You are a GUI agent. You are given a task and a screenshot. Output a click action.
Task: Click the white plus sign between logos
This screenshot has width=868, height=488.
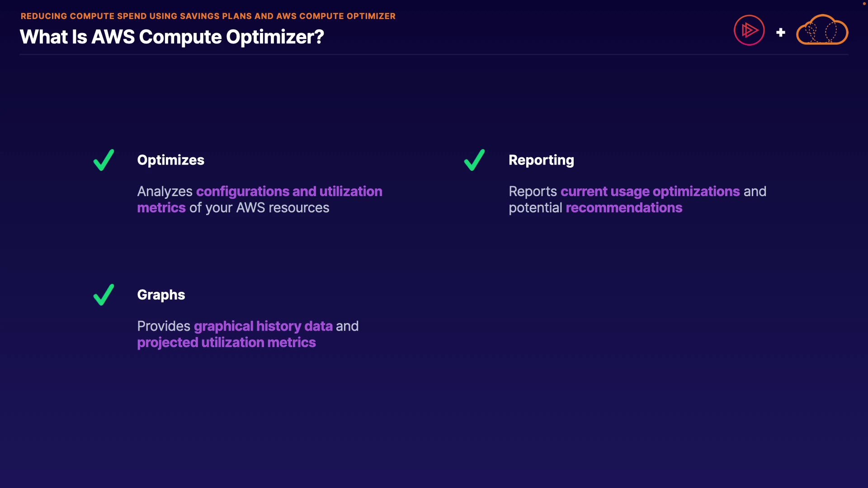(781, 33)
